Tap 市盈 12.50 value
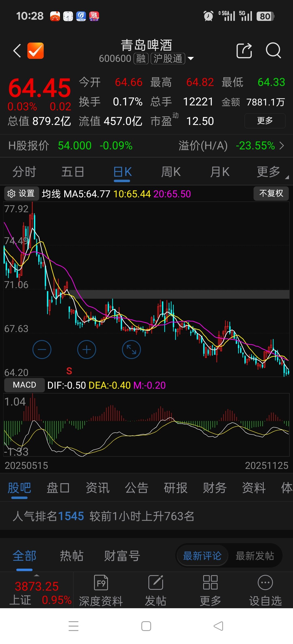Image resolution: width=293 pixels, height=644 pixels. [x=200, y=121]
